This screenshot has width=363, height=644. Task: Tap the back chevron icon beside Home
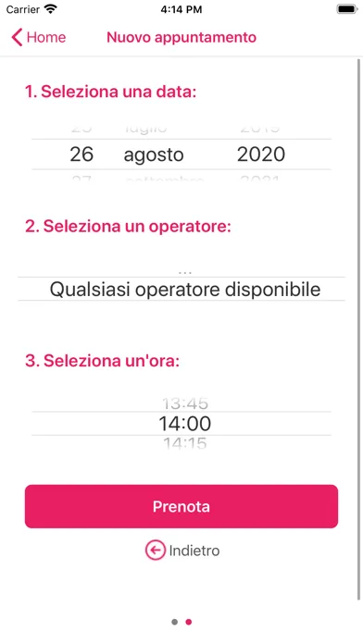click(x=17, y=37)
